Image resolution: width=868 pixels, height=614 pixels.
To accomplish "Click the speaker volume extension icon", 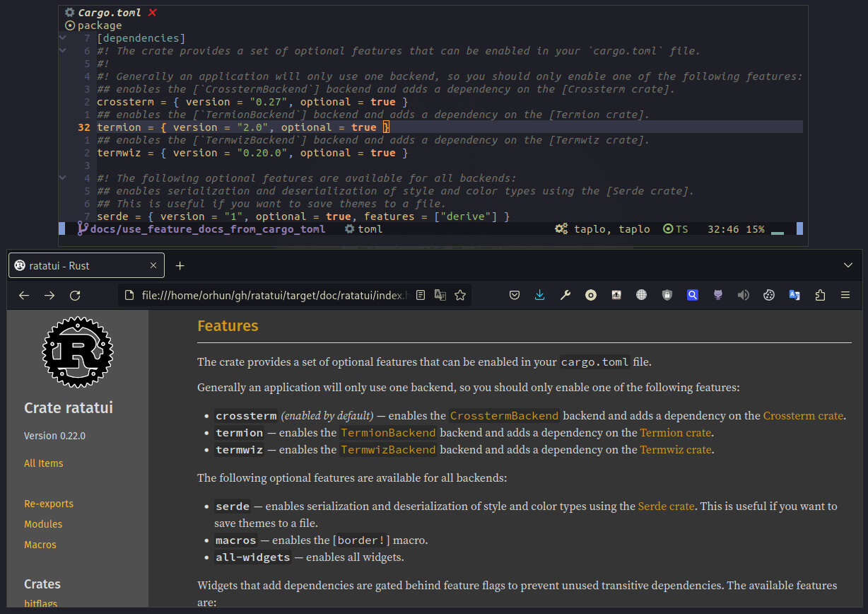I will tap(744, 295).
